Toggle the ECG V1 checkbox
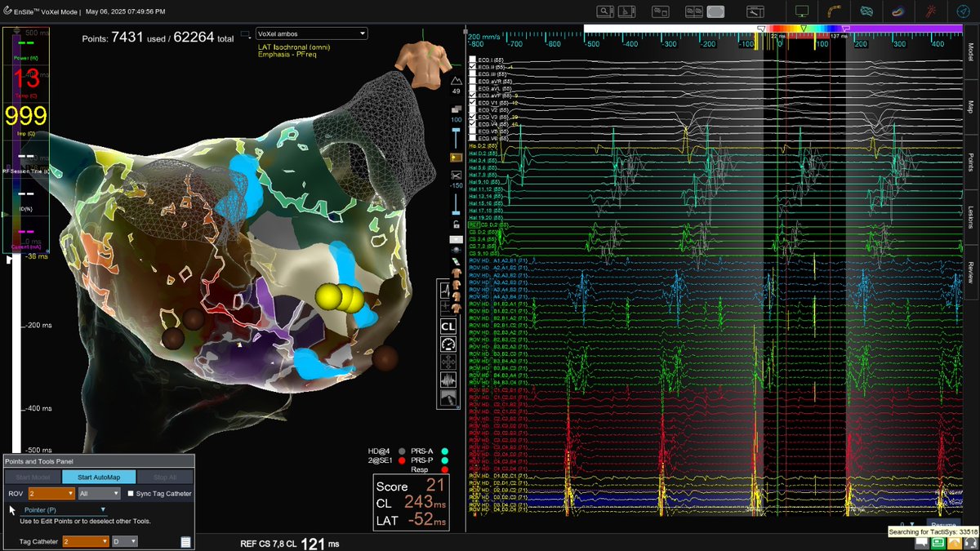The image size is (980, 551). click(474, 104)
